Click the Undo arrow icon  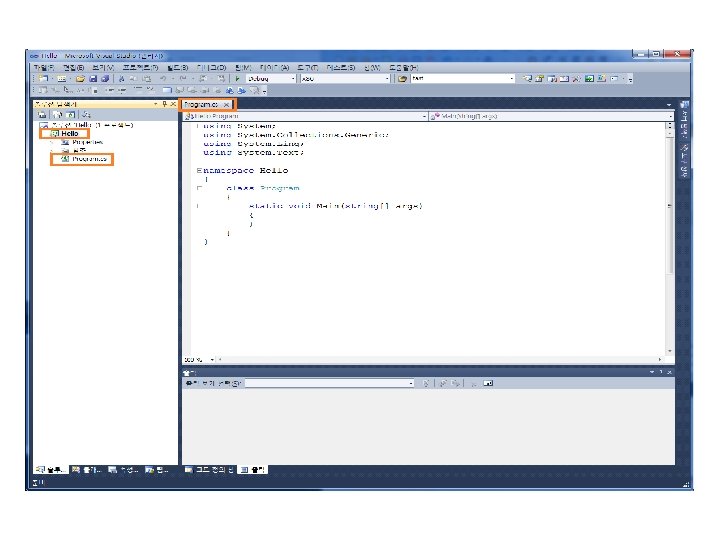click(163, 79)
